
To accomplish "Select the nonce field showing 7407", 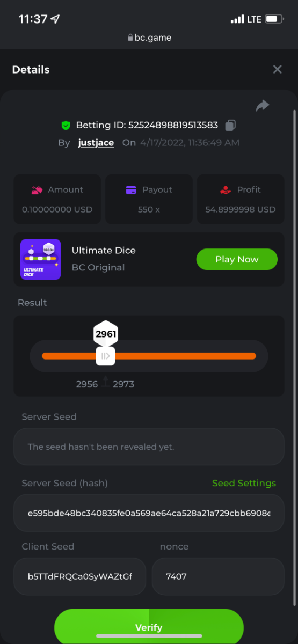I will tap(218, 576).
